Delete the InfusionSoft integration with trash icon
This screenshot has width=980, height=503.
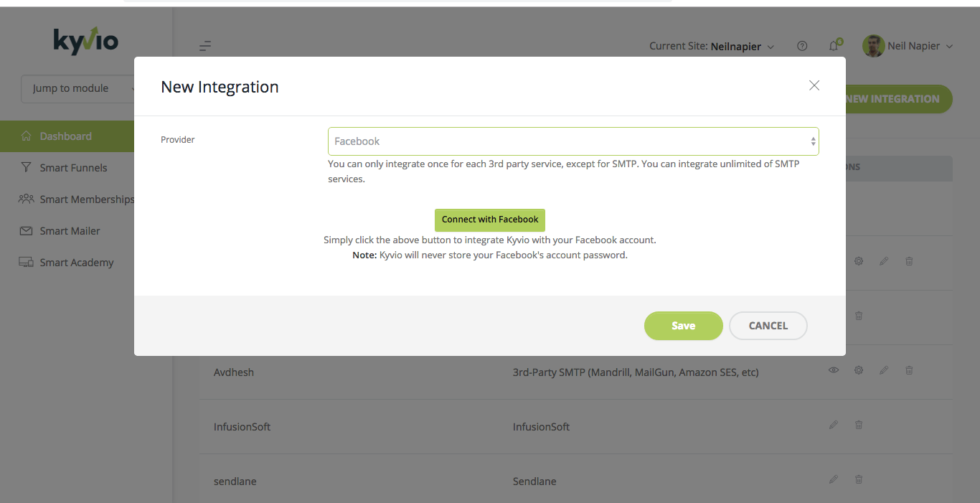pos(859,425)
